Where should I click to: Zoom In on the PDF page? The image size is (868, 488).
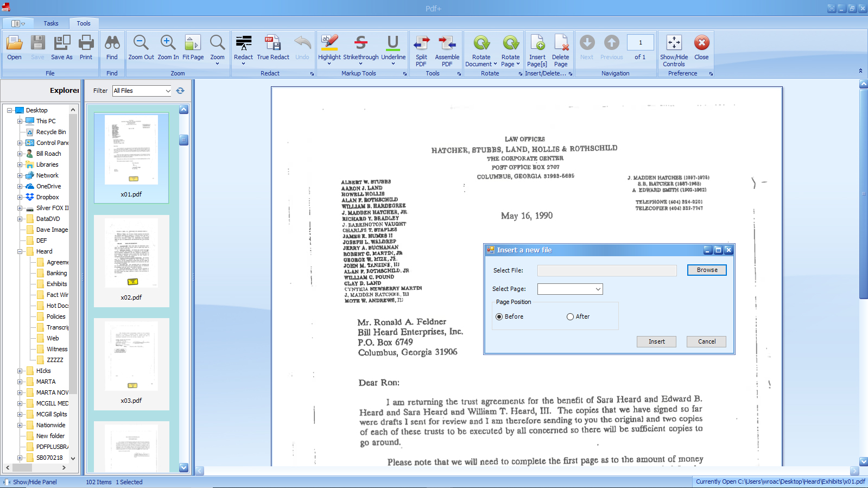pyautogui.click(x=168, y=47)
